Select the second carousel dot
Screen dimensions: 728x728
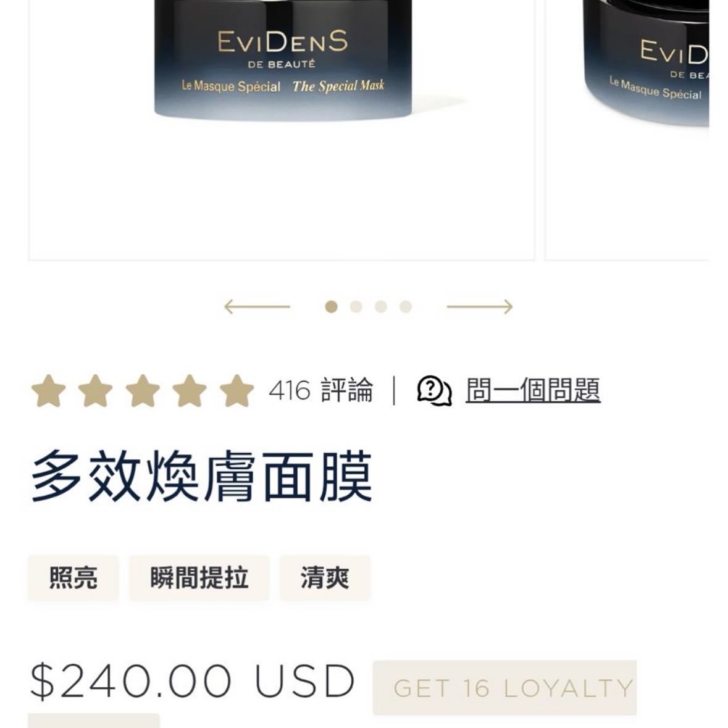coord(356,307)
